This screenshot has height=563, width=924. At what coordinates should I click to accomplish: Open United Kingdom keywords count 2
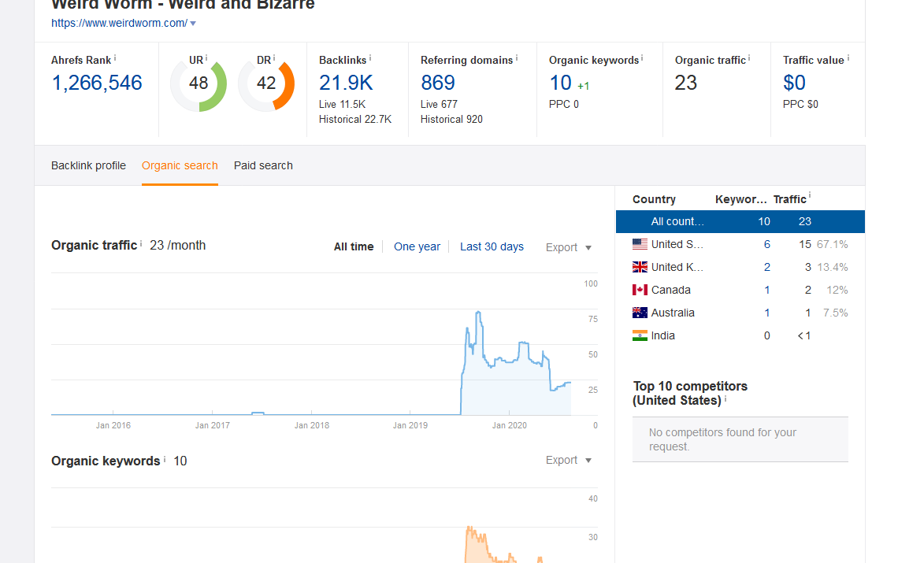766,267
